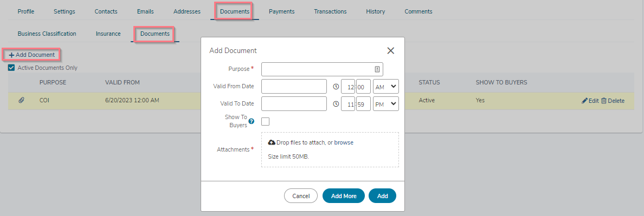This screenshot has width=644, height=216.
Task: Click the list icon inside Purpose field
Action: (377, 69)
